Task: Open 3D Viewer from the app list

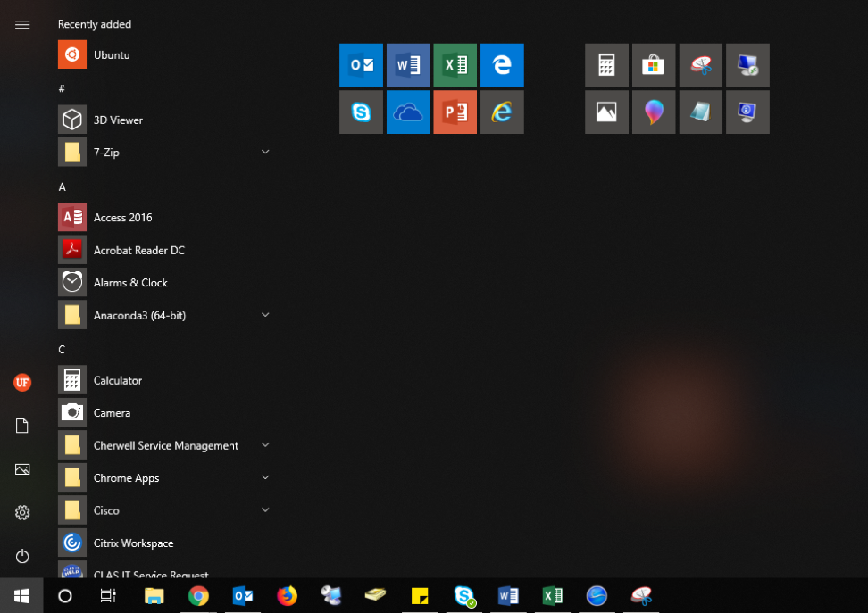Action: coord(166,120)
